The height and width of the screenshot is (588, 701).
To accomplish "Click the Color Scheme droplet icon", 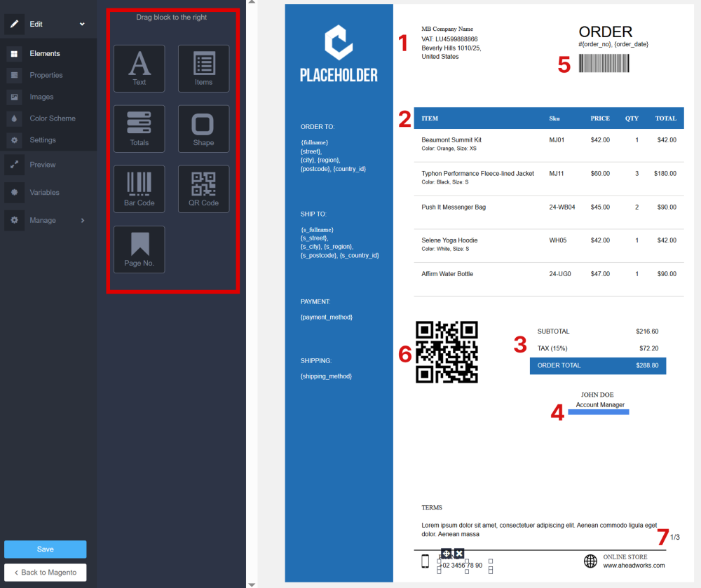I will (14, 118).
